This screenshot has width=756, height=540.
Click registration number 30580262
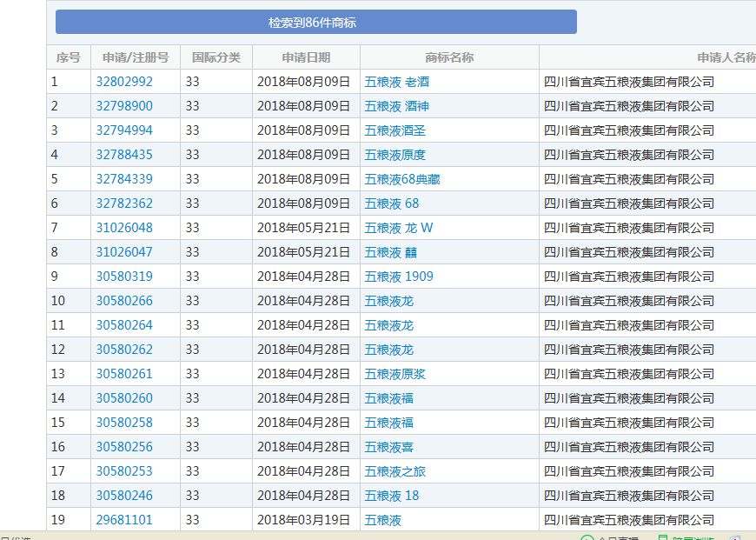pyautogui.click(x=124, y=350)
